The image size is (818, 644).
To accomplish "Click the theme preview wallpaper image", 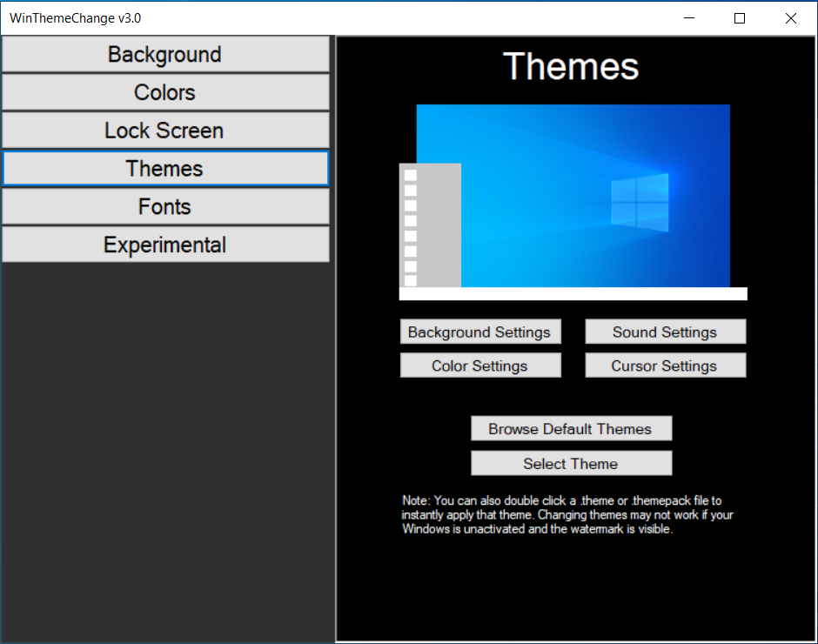I will click(573, 196).
